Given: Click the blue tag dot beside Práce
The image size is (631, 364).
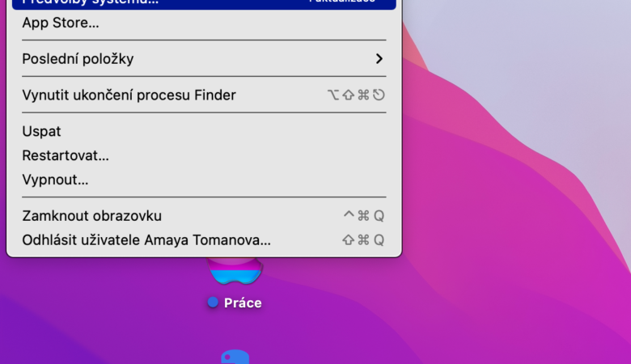Looking at the screenshot, I should (x=213, y=303).
